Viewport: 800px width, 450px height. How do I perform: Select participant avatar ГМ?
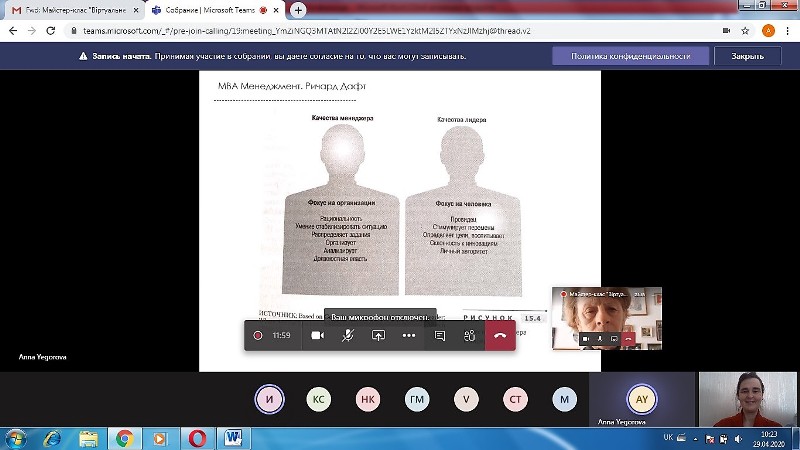click(417, 399)
